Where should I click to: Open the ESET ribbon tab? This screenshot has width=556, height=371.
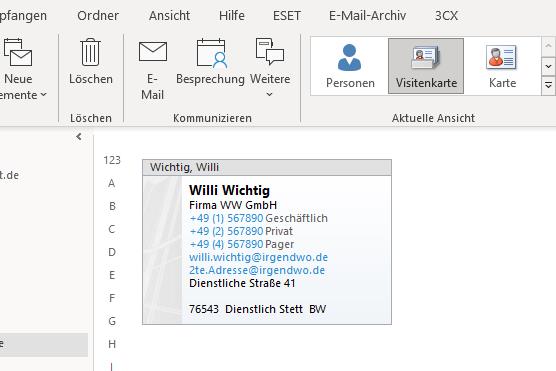pyautogui.click(x=287, y=16)
